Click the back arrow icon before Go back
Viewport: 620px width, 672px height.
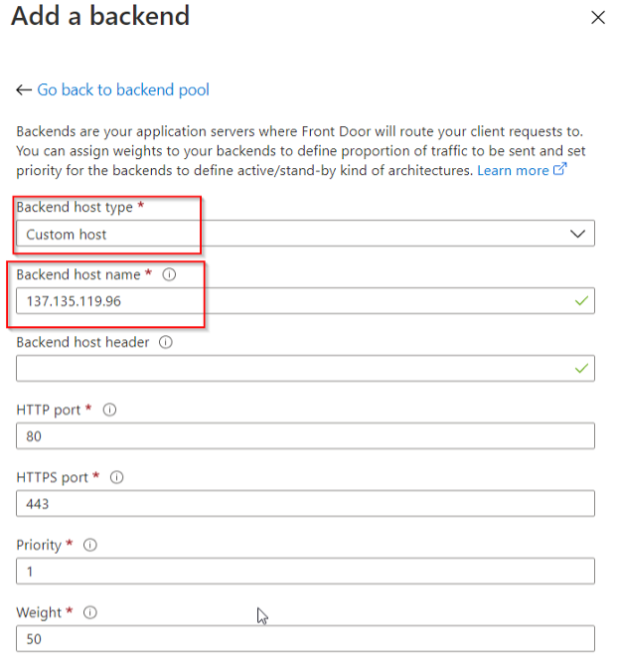pyautogui.click(x=24, y=90)
